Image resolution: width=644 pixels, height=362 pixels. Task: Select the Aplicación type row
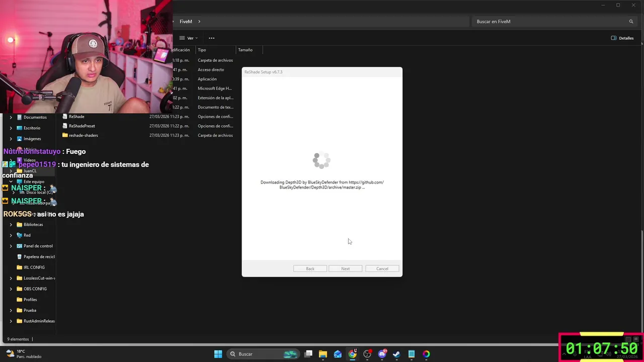point(207,79)
